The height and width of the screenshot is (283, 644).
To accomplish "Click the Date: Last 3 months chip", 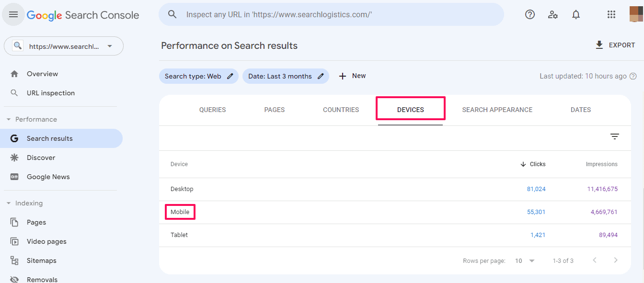I will pos(286,76).
